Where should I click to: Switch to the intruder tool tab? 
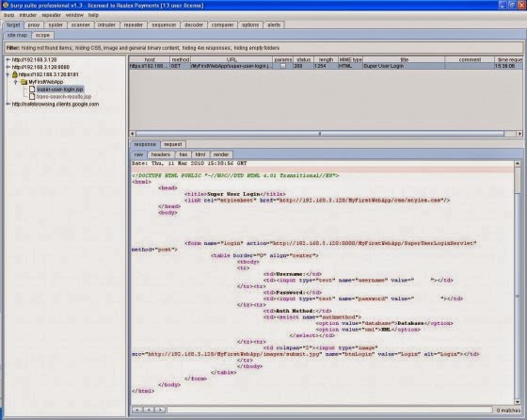click(107, 24)
